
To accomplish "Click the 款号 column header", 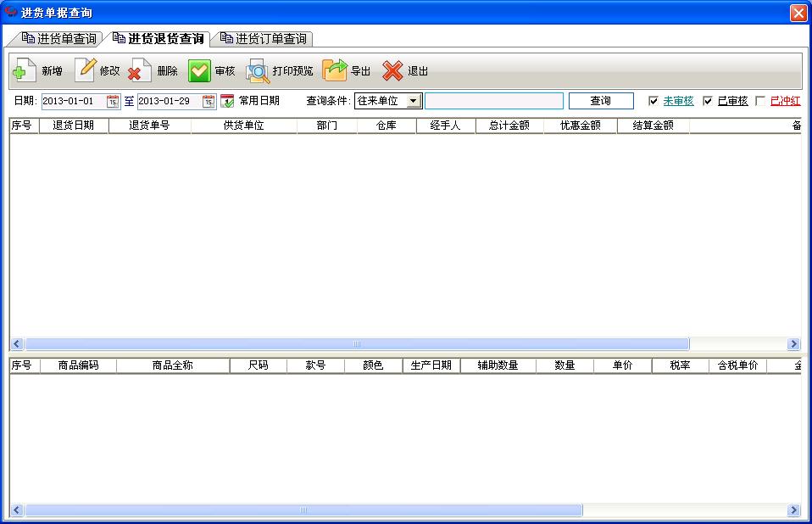I will [x=316, y=365].
